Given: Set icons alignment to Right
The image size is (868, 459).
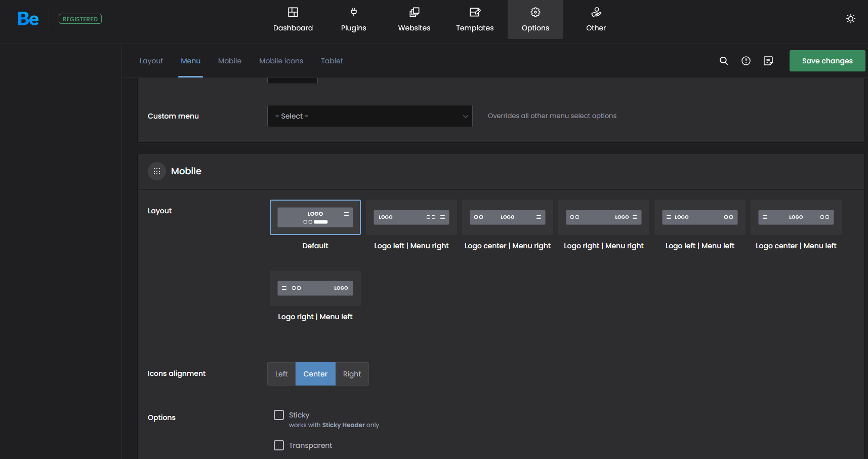Looking at the screenshot, I should point(352,374).
